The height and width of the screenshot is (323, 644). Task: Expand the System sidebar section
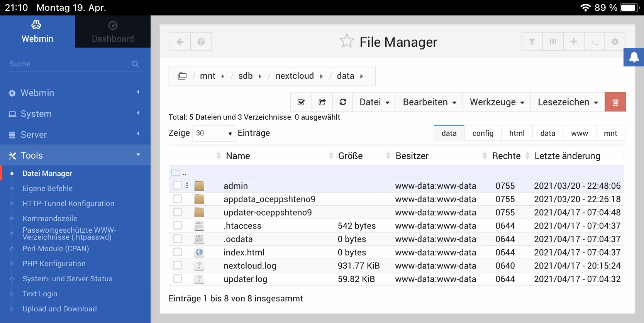(x=75, y=114)
